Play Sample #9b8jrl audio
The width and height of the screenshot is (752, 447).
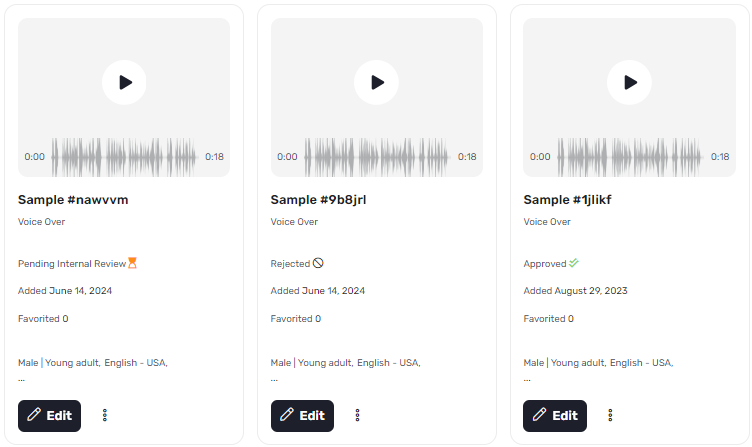coord(376,82)
